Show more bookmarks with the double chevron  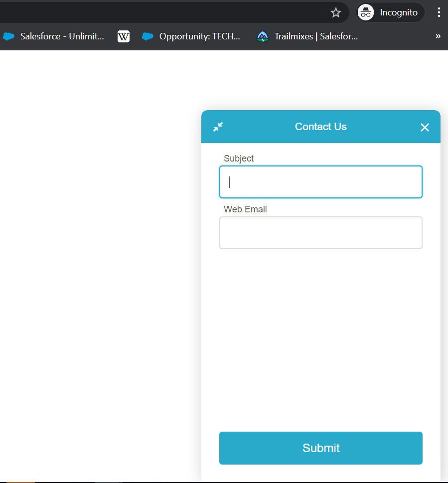[438, 36]
